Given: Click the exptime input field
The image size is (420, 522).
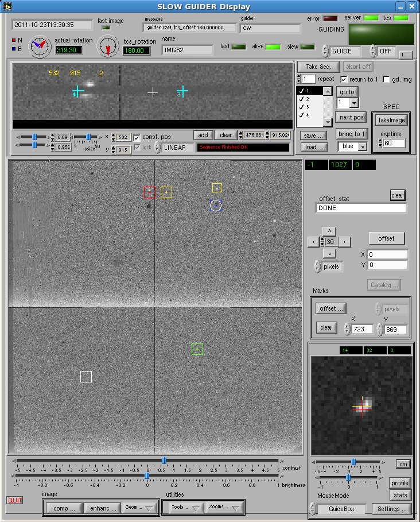Looking at the screenshot, I should click(394, 143).
